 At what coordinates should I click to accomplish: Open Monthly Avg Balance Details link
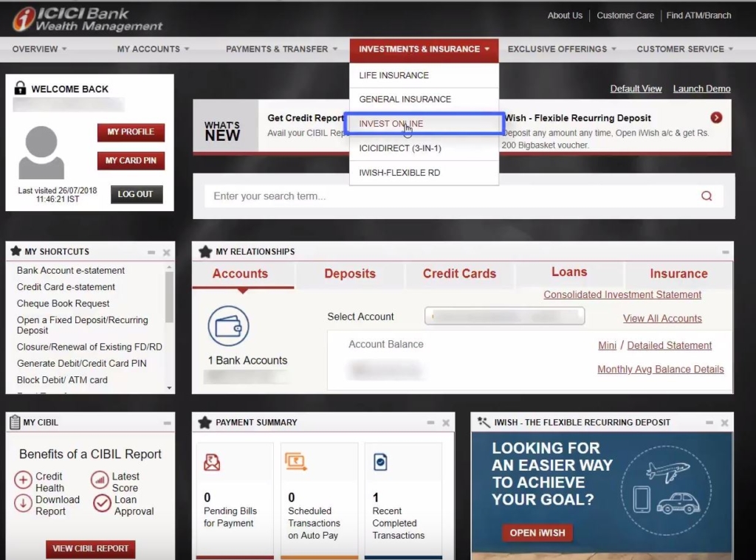(x=661, y=369)
